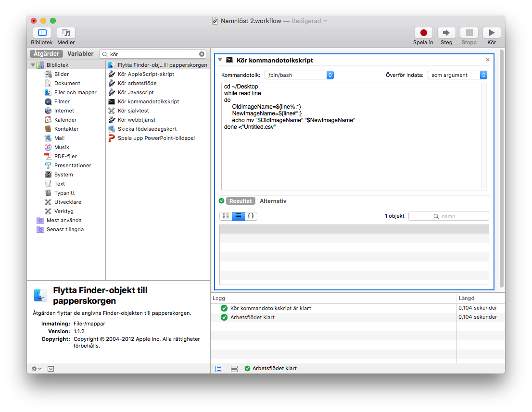Viewport: 532px width, 412px height.
Task: Start recording with Spela in
Action: (423, 33)
